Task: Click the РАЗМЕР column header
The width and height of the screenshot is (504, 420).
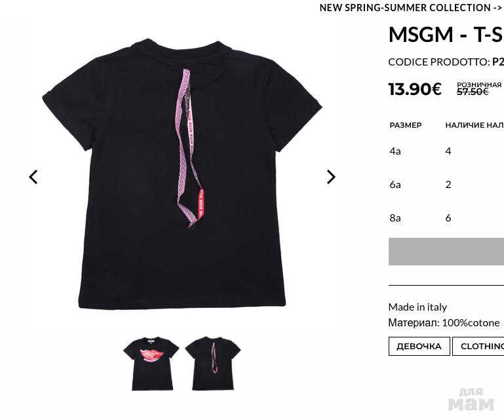Action: point(406,125)
